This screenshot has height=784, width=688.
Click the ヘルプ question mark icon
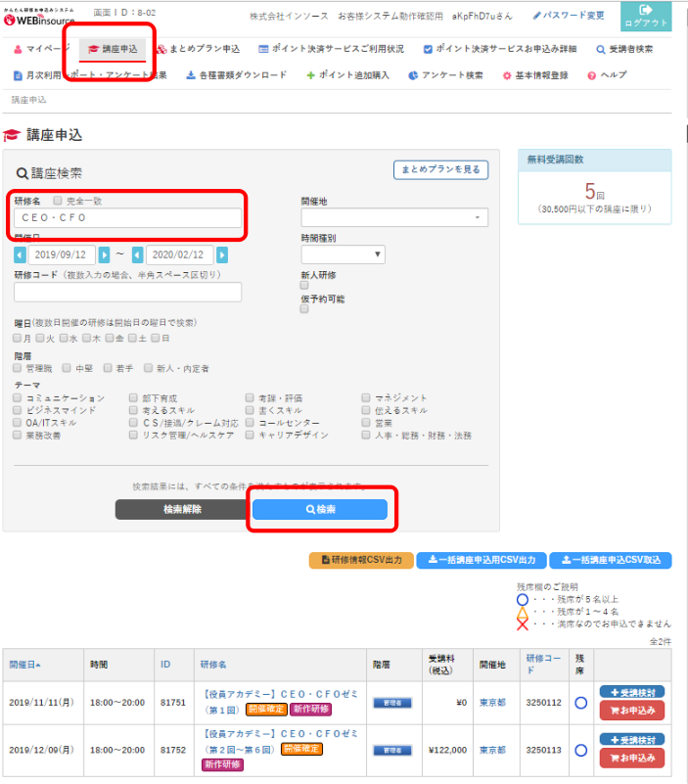(591, 75)
